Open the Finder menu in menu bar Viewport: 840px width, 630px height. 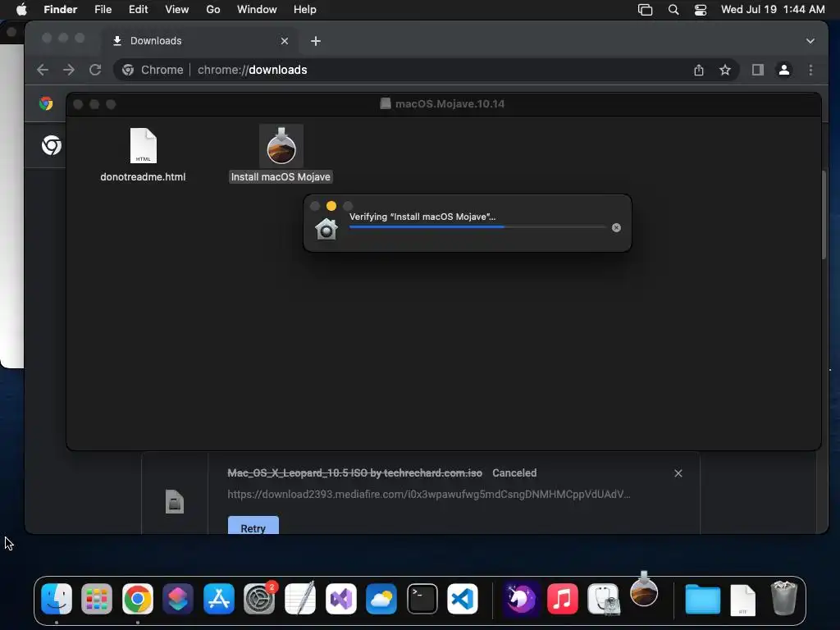click(x=60, y=10)
